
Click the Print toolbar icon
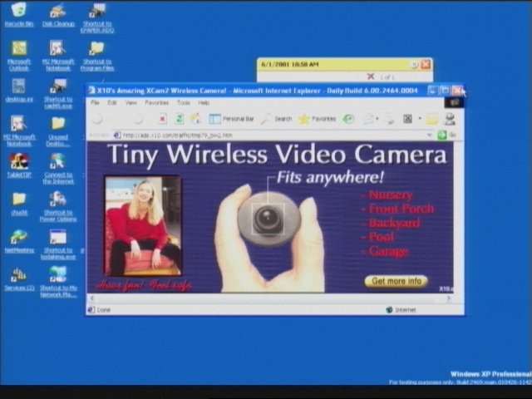click(x=389, y=119)
